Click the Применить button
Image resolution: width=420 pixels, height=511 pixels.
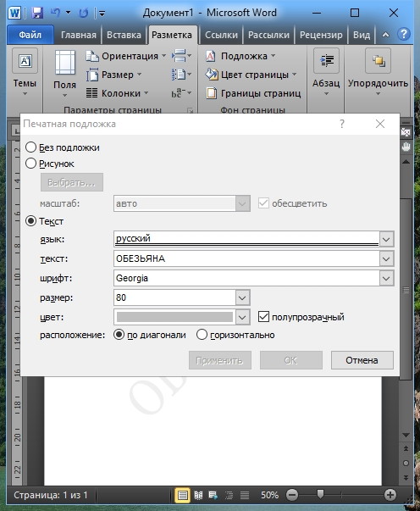(x=220, y=360)
